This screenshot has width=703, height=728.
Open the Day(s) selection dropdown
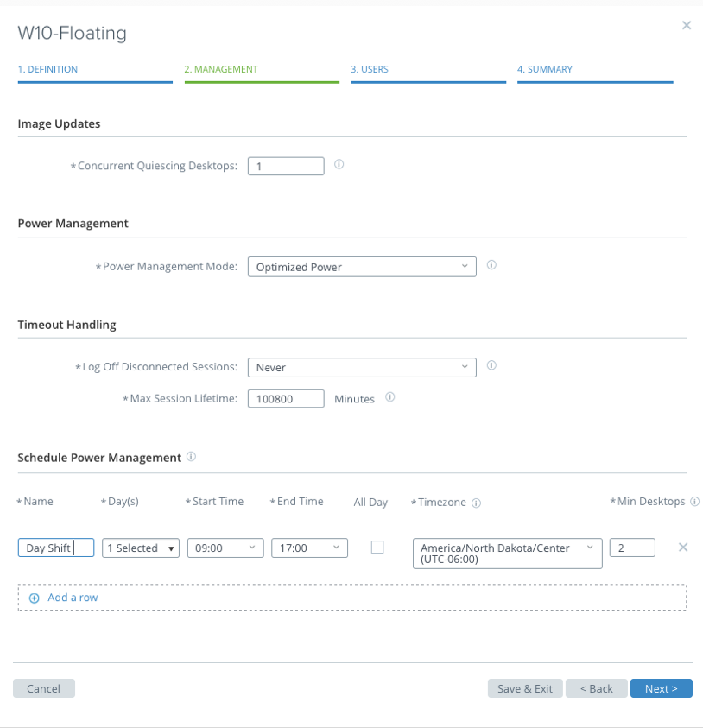[142, 548]
